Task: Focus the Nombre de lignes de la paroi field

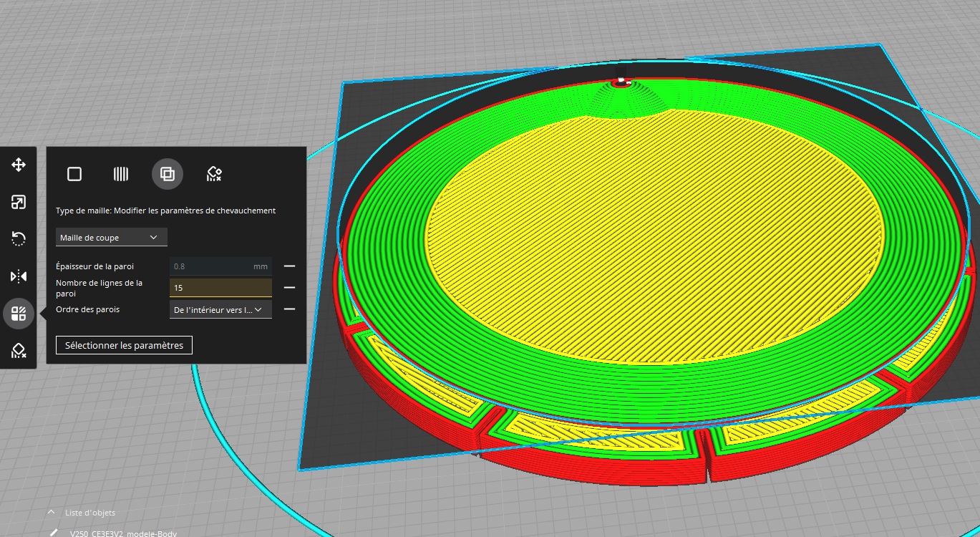Action: point(220,288)
